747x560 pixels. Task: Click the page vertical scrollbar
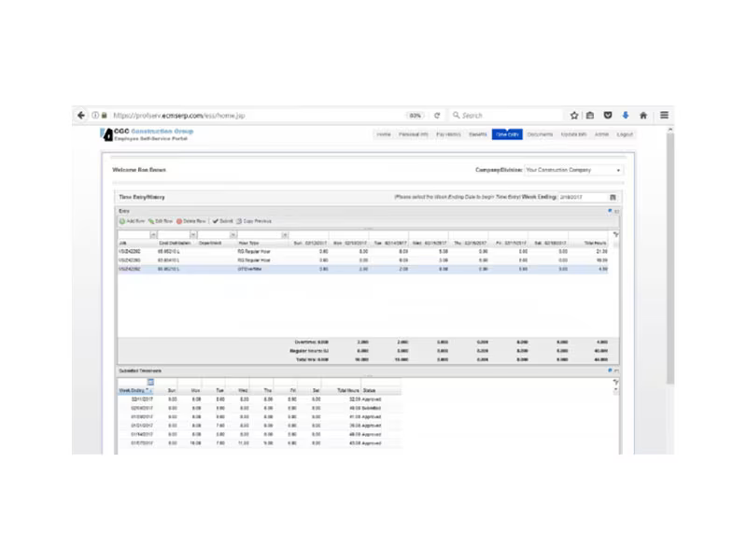click(x=669, y=258)
